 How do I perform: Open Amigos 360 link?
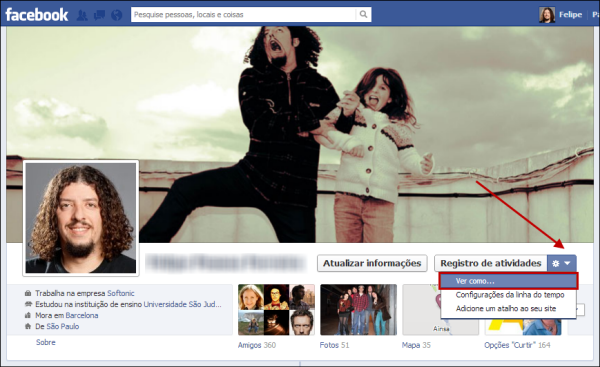pyautogui.click(x=257, y=345)
